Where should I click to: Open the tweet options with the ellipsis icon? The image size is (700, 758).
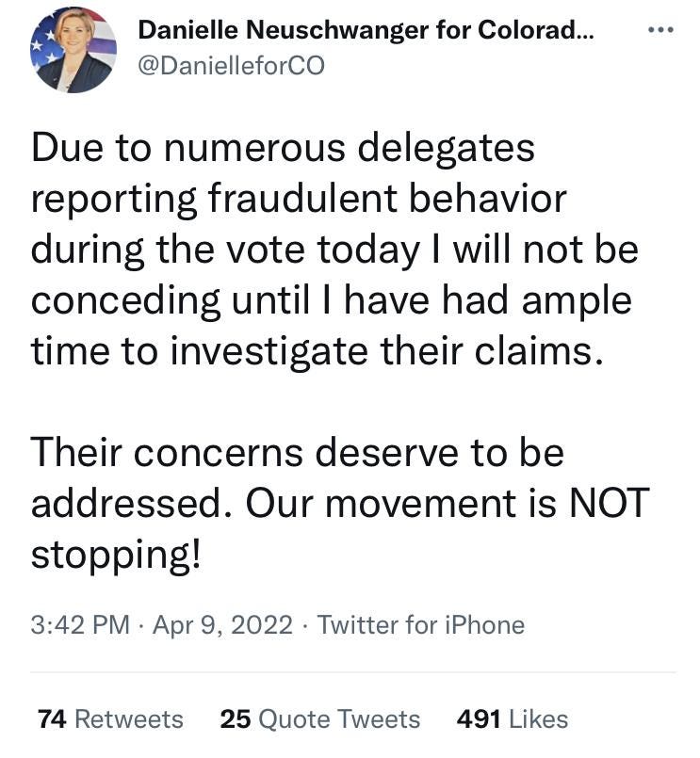click(x=659, y=30)
